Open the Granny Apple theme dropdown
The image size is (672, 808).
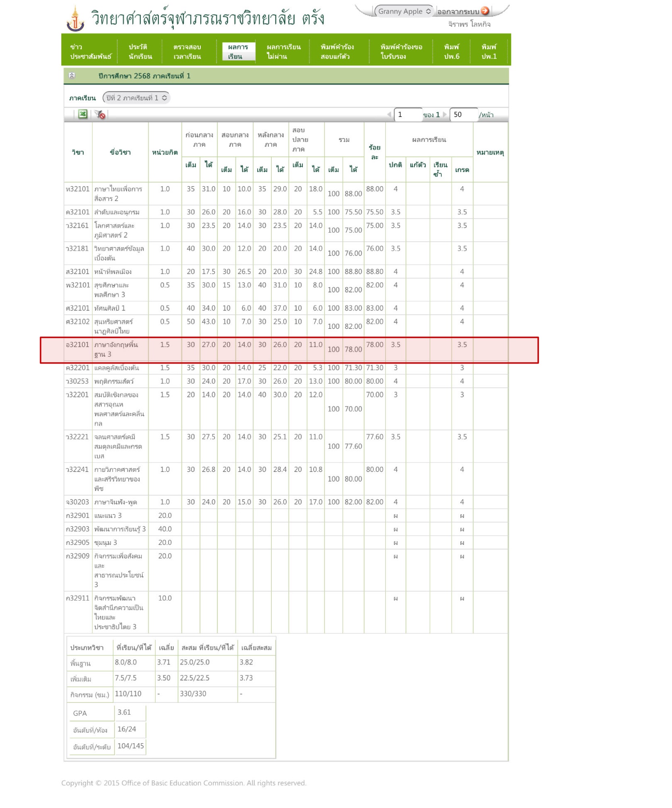pyautogui.click(x=404, y=11)
